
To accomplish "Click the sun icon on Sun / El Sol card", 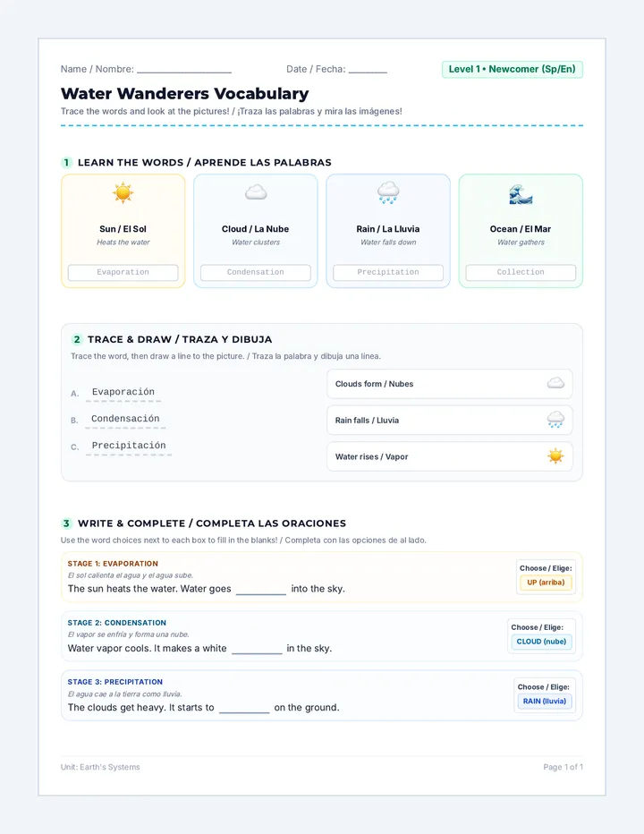I will coord(123,192).
